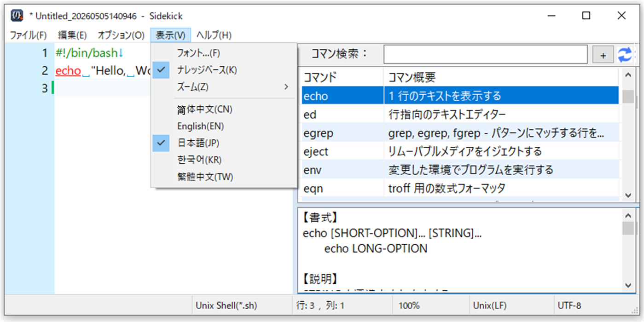Expand the ズーム(Z) submenu
644x322 pixels.
(x=224, y=87)
